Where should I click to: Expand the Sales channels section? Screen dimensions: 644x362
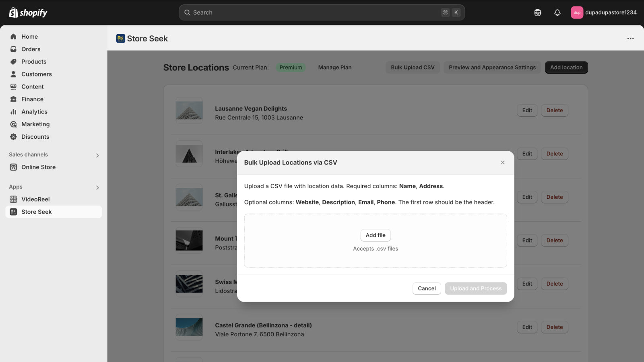[x=97, y=155]
